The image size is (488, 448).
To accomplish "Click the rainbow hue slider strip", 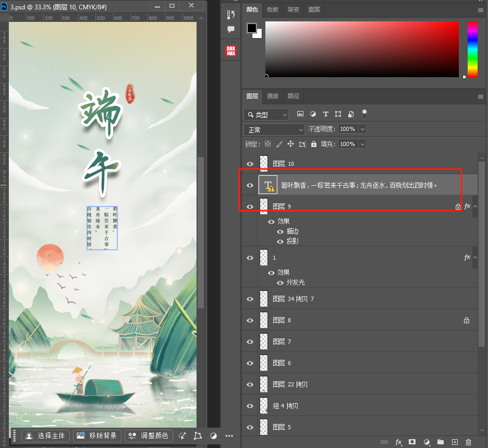I will tap(472, 49).
